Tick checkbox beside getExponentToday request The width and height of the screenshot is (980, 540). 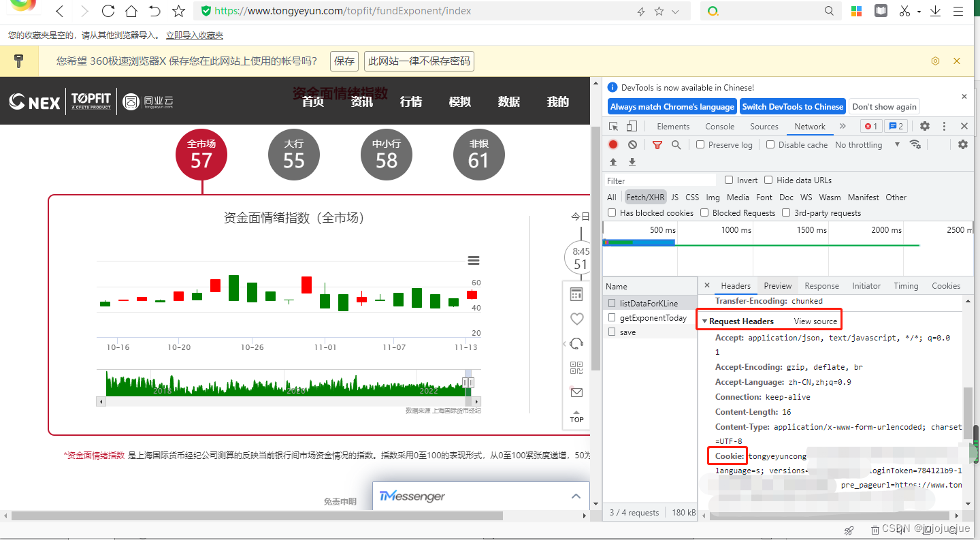pos(612,317)
